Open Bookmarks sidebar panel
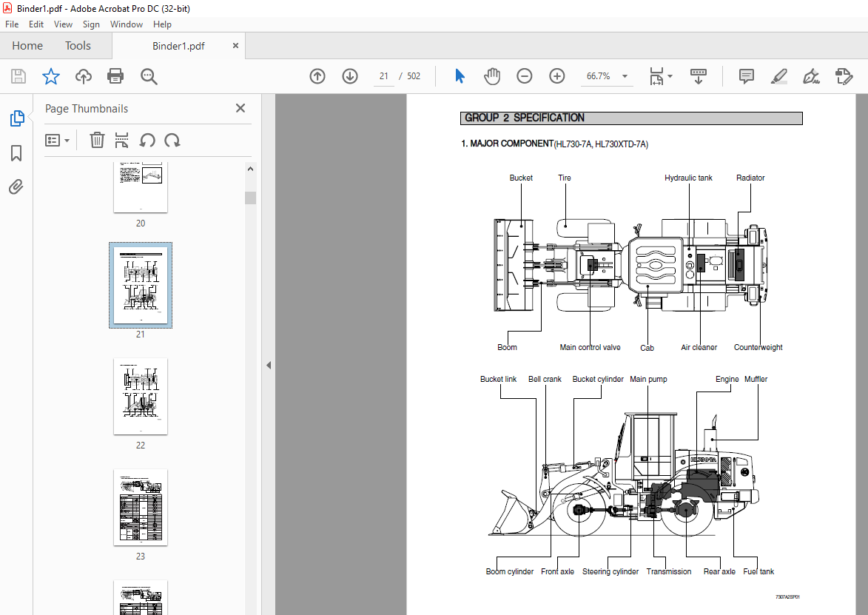This screenshot has height=615, width=868. coord(16,152)
